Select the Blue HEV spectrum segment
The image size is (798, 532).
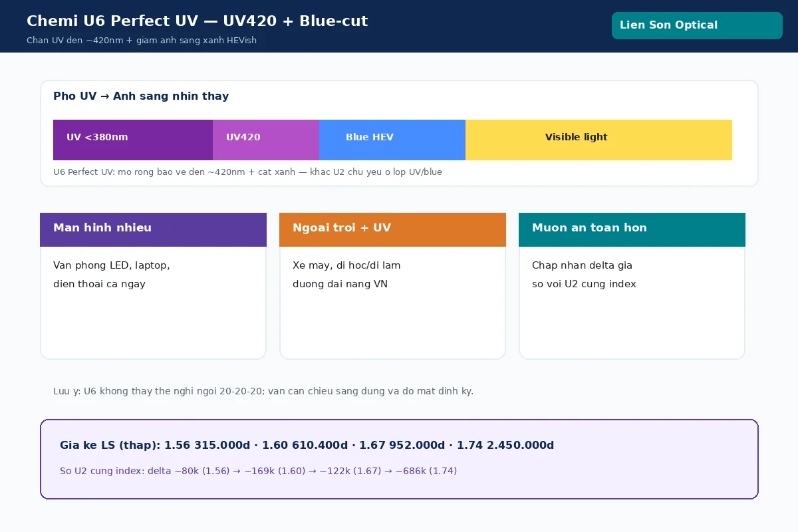coord(392,140)
